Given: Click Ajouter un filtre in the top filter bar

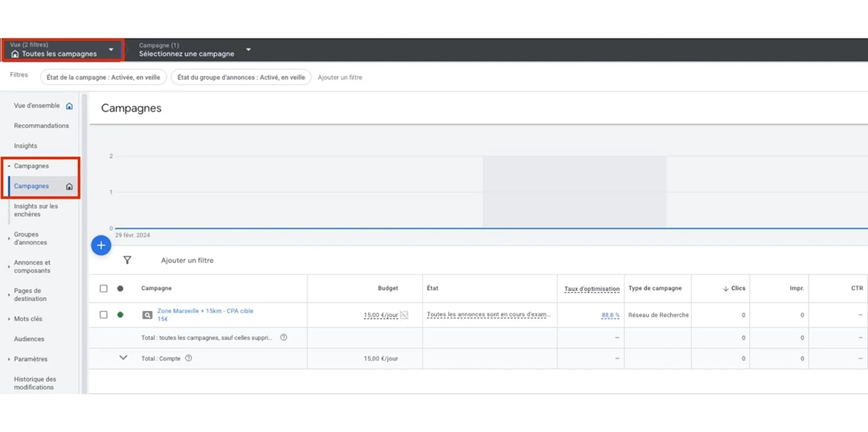Looking at the screenshot, I should pos(340,77).
